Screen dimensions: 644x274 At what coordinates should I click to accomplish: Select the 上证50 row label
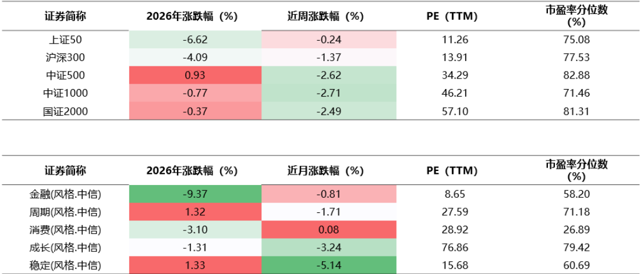coord(65,40)
